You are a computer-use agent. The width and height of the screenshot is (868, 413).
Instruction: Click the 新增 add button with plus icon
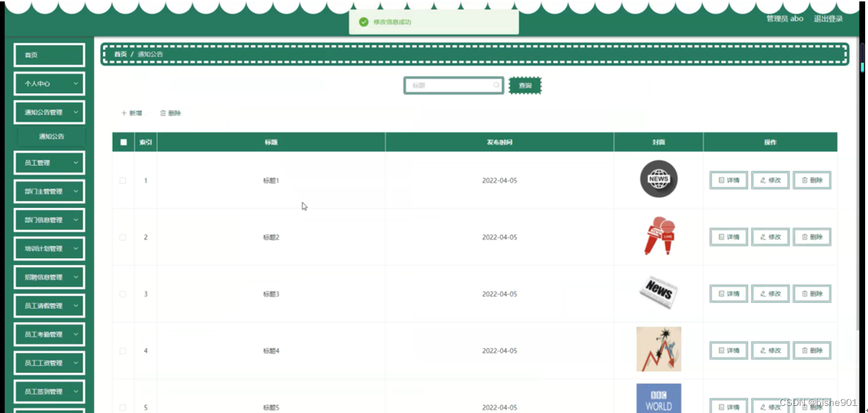pos(132,113)
